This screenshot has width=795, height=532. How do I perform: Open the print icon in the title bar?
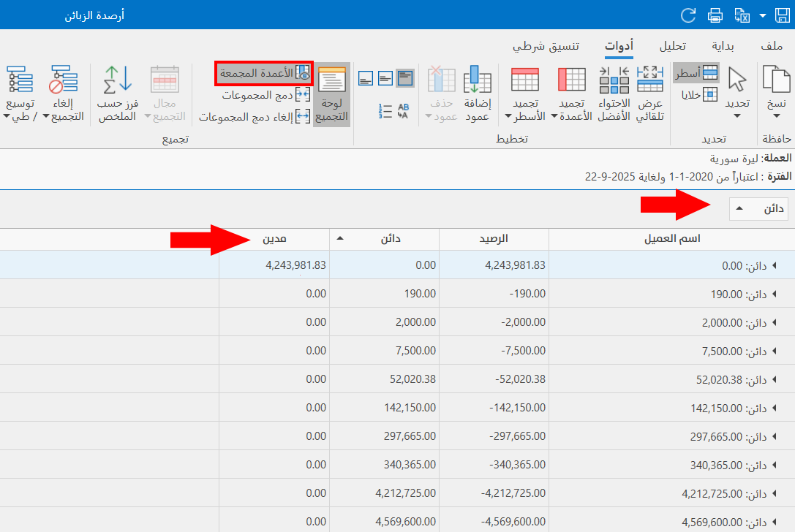(715, 15)
